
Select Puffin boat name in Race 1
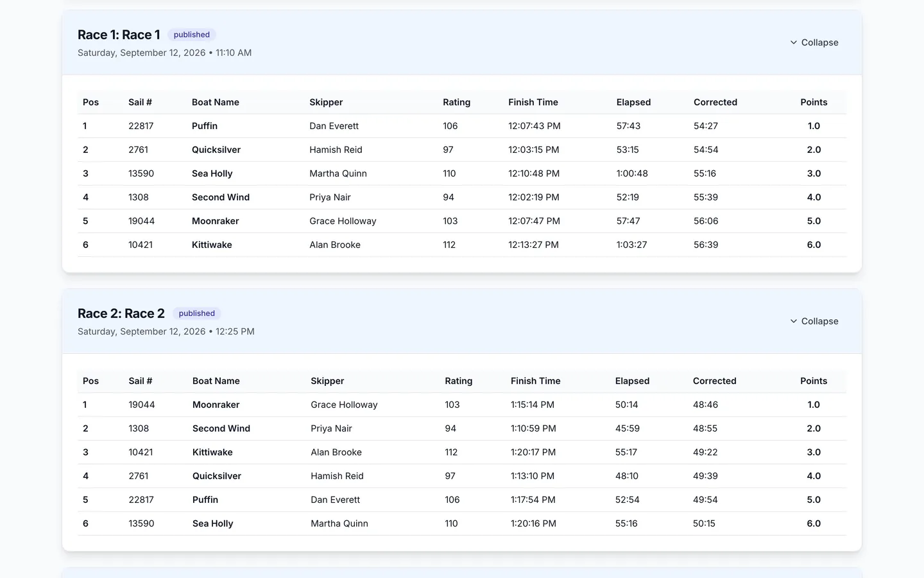tap(205, 126)
